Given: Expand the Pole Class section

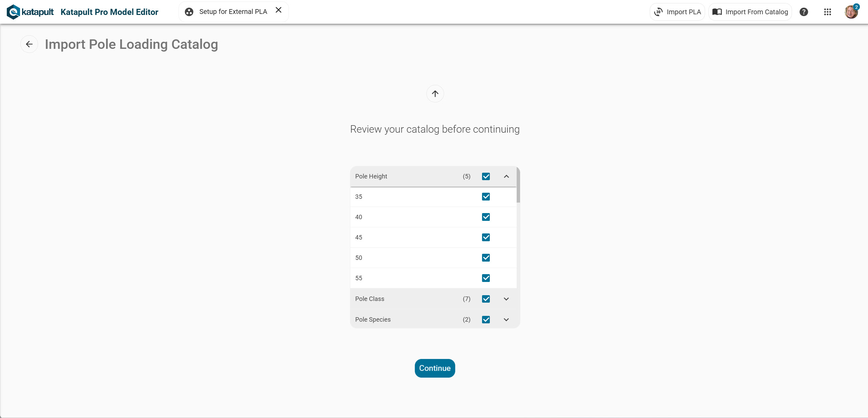Looking at the screenshot, I should click(506, 299).
